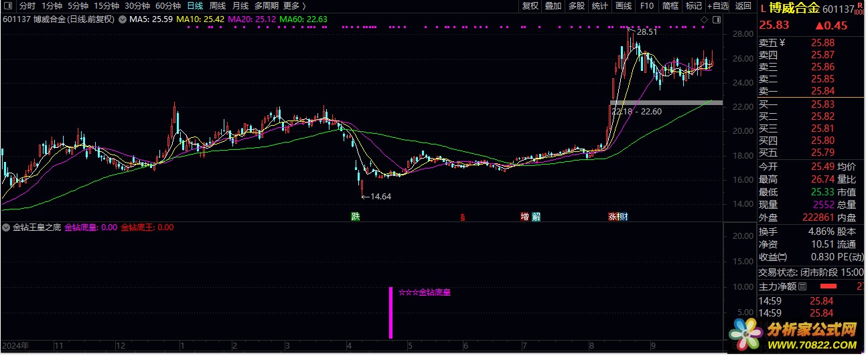Click the 今开 25.49 row

[796, 167]
